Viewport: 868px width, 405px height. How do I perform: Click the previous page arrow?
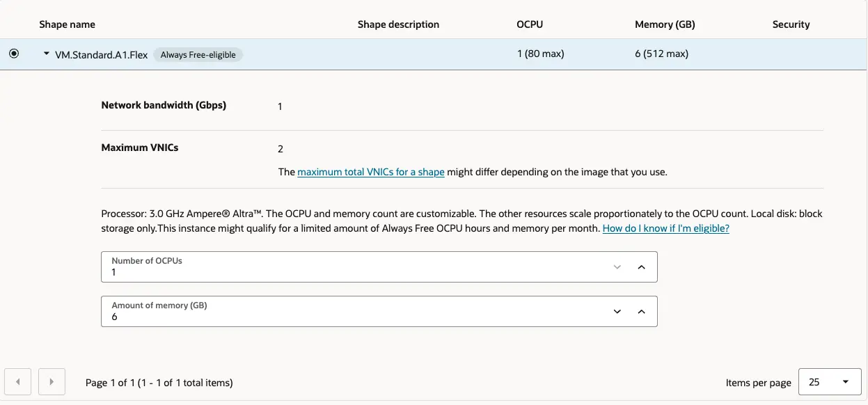pyautogui.click(x=17, y=381)
